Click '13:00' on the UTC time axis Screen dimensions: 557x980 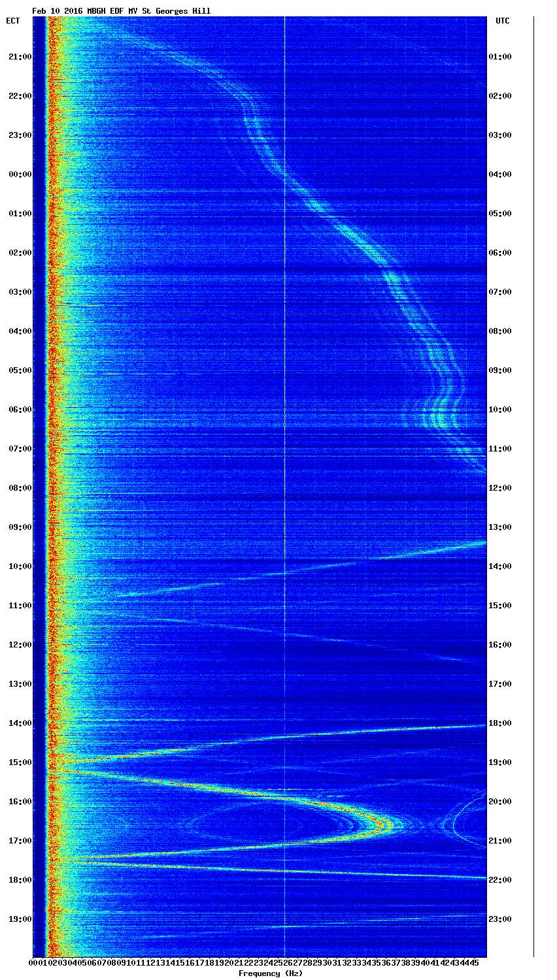click(x=500, y=527)
